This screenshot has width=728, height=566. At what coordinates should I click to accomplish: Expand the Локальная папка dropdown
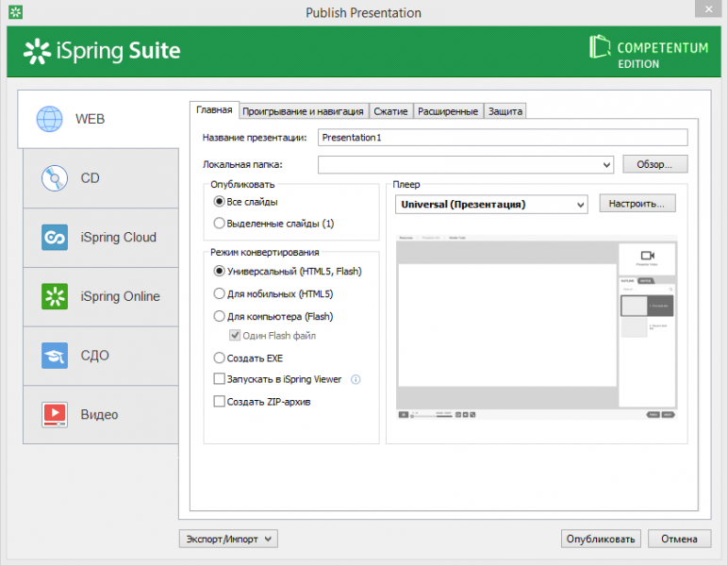pyautogui.click(x=606, y=165)
